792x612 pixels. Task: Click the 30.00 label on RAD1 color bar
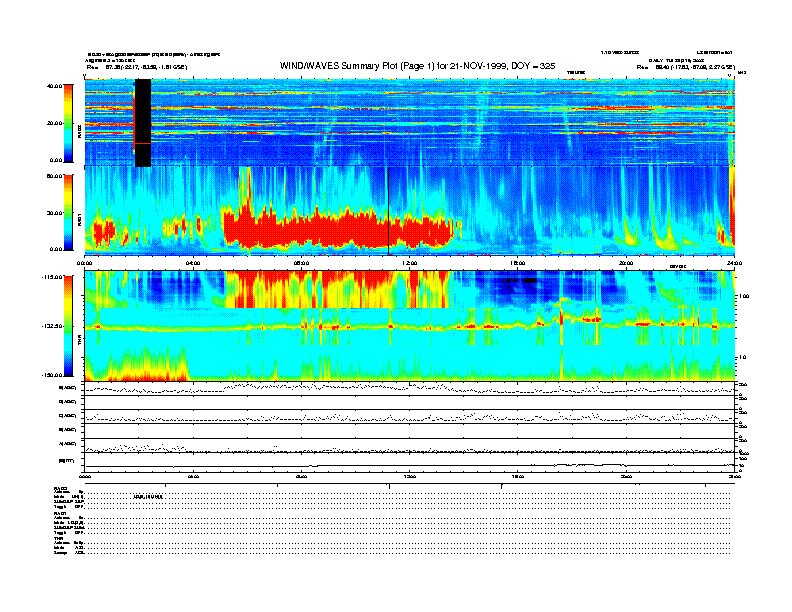coord(54,213)
